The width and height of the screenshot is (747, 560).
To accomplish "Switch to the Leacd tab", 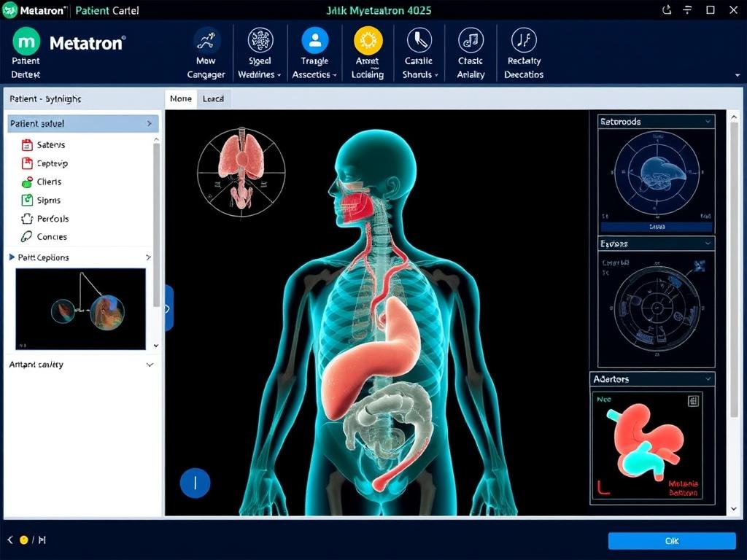I will click(x=213, y=98).
